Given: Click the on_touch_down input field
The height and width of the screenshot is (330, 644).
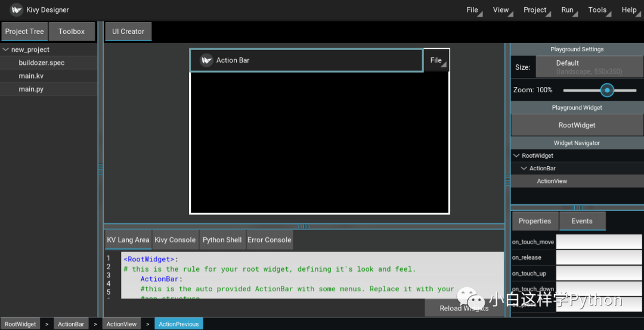Looking at the screenshot, I should tap(599, 288).
